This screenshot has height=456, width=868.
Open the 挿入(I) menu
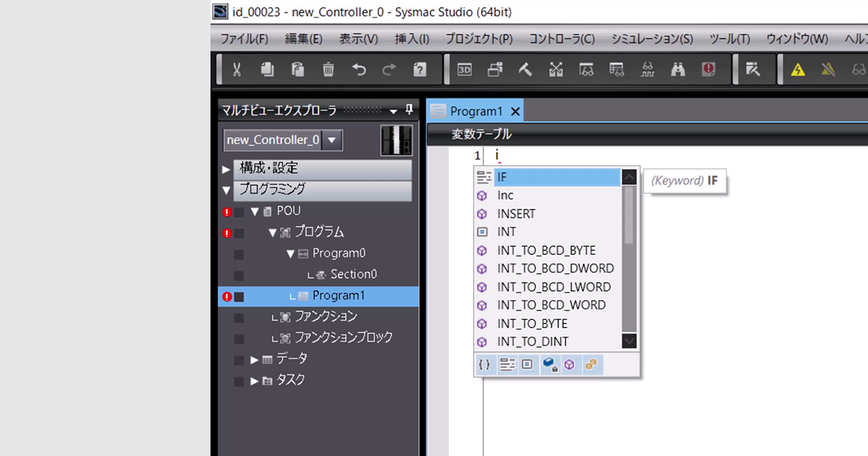pos(412,38)
